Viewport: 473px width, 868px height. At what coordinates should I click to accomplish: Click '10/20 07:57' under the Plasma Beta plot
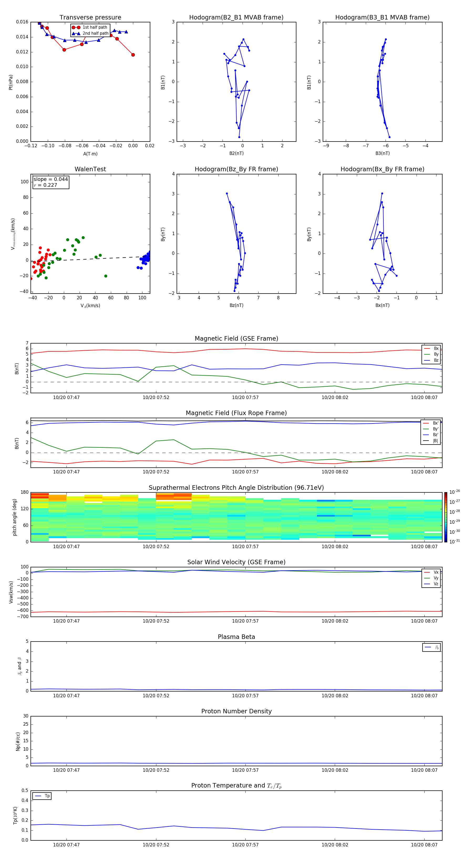point(245,695)
